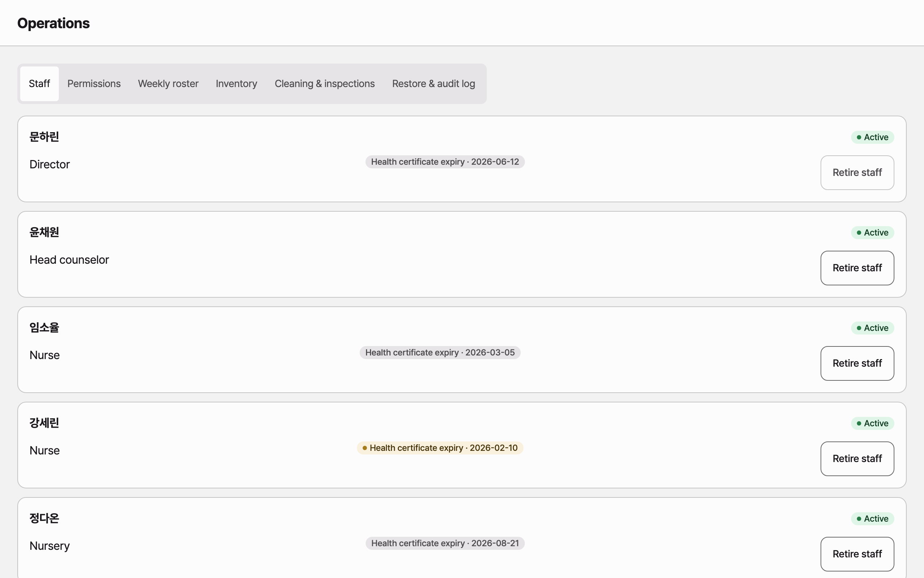
Task: Click health certificate expiry 2026-06-12 tag
Action: (445, 162)
